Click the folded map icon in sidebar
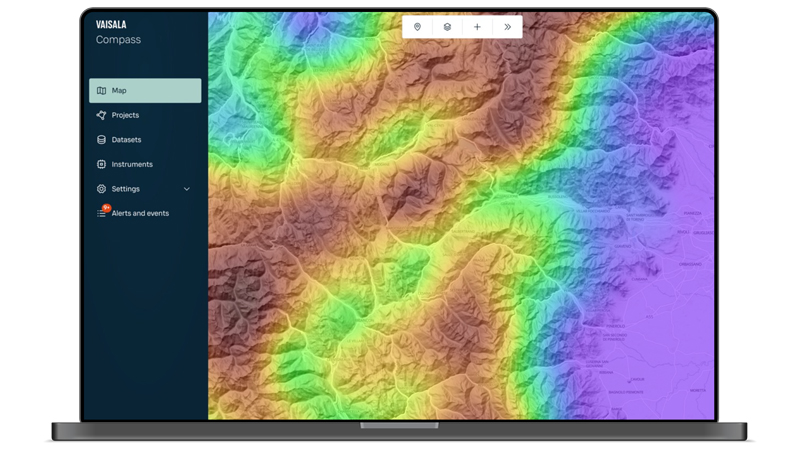 [x=101, y=91]
